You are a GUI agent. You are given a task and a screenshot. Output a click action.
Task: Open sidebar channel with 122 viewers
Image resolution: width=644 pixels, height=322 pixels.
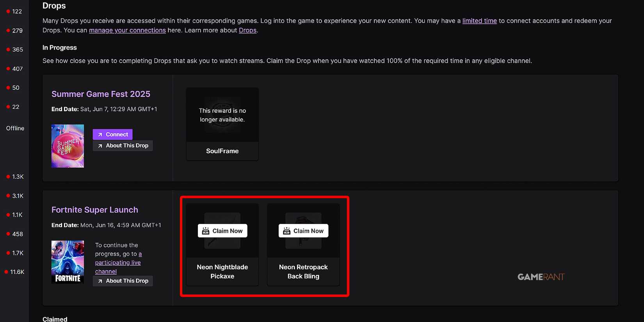pyautogui.click(x=14, y=11)
